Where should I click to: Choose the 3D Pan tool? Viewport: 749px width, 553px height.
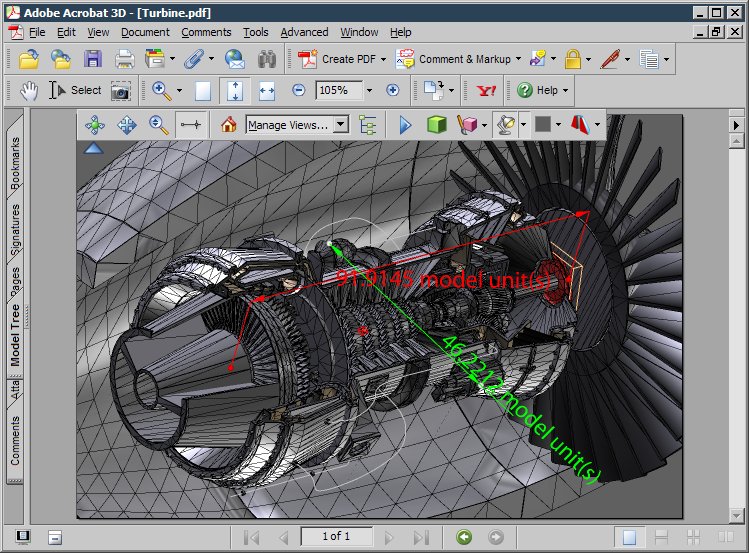[x=127, y=125]
